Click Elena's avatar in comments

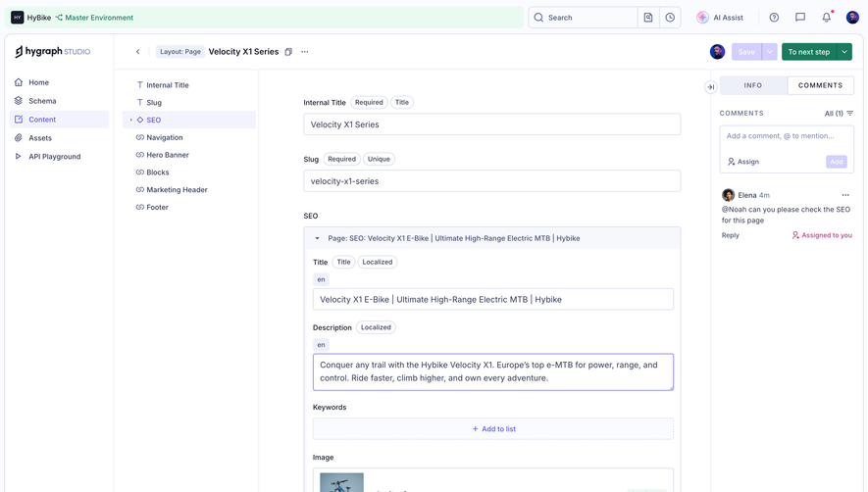click(x=728, y=195)
